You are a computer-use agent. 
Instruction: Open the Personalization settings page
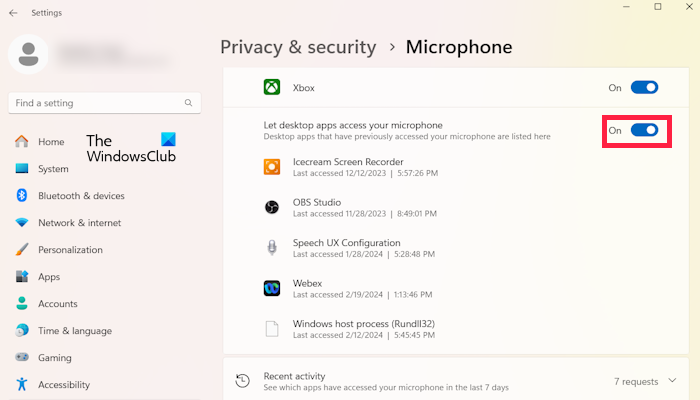[70, 250]
